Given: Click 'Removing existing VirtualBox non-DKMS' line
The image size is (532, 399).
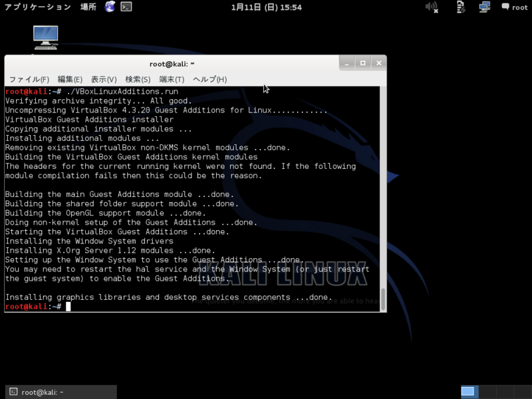Looking at the screenshot, I should pyautogui.click(x=148, y=148).
